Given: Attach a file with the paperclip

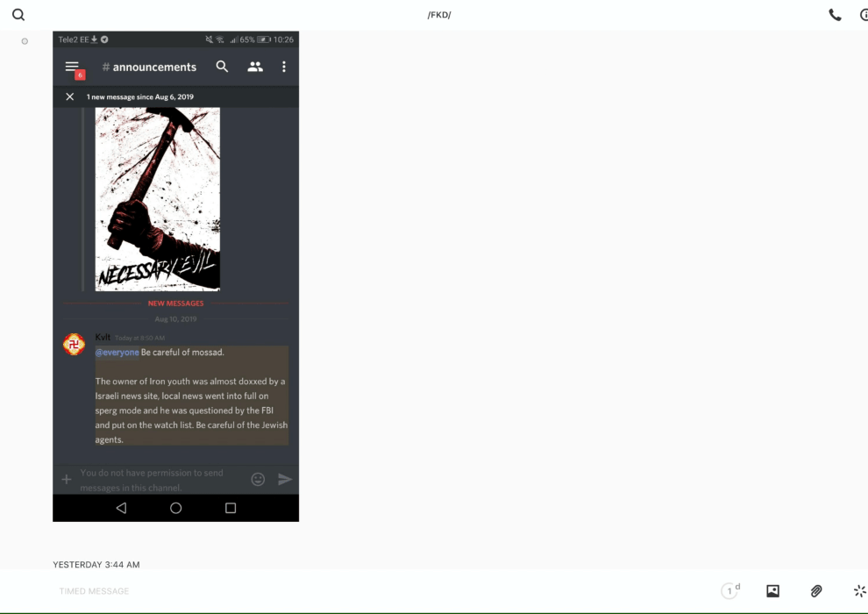Looking at the screenshot, I should [816, 591].
